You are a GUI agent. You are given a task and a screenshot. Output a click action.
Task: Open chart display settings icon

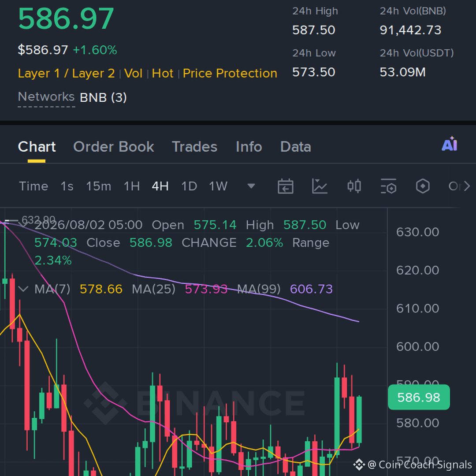pyautogui.click(x=388, y=186)
